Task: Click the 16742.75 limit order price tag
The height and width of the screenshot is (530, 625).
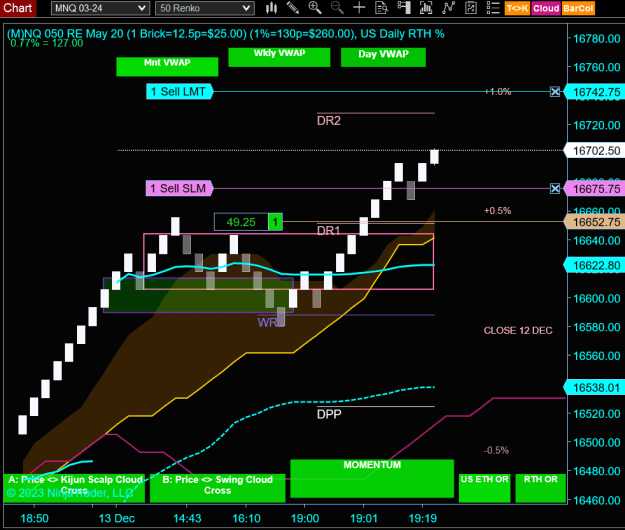Action: point(595,92)
